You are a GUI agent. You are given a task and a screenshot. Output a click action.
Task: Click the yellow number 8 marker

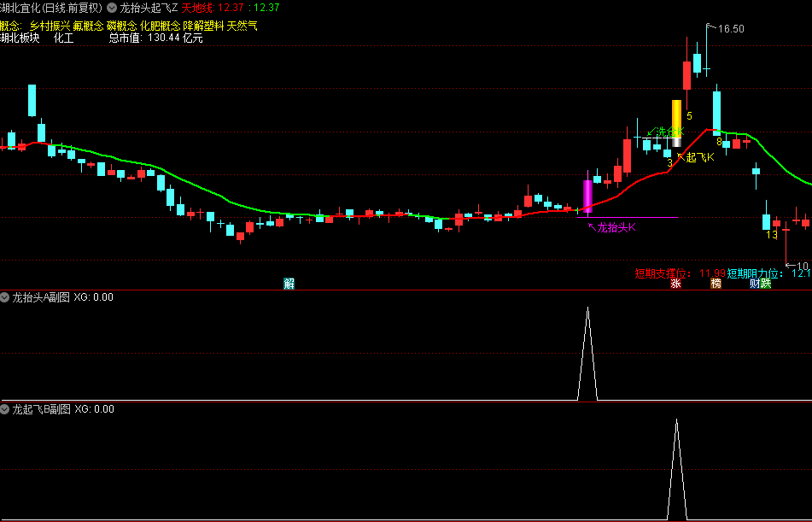click(x=719, y=142)
